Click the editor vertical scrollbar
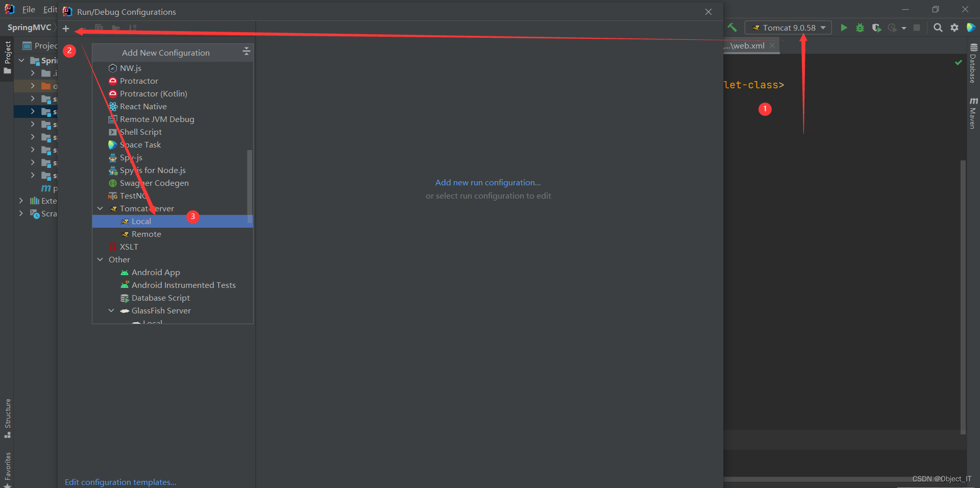The height and width of the screenshot is (488, 980). tap(963, 297)
